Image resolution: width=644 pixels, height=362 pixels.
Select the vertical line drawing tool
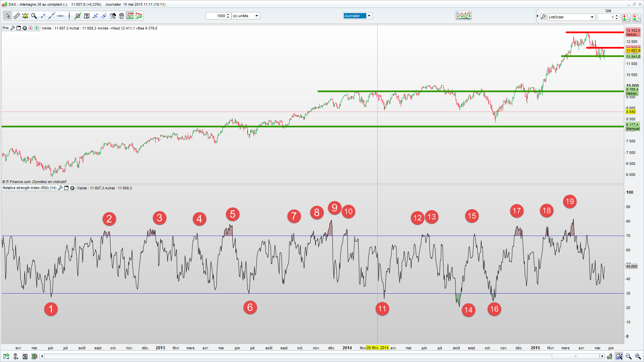[69, 16]
